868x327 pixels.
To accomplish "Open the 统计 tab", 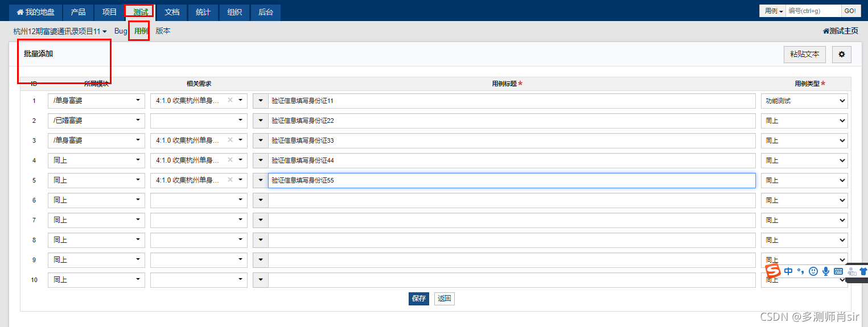I will (203, 12).
